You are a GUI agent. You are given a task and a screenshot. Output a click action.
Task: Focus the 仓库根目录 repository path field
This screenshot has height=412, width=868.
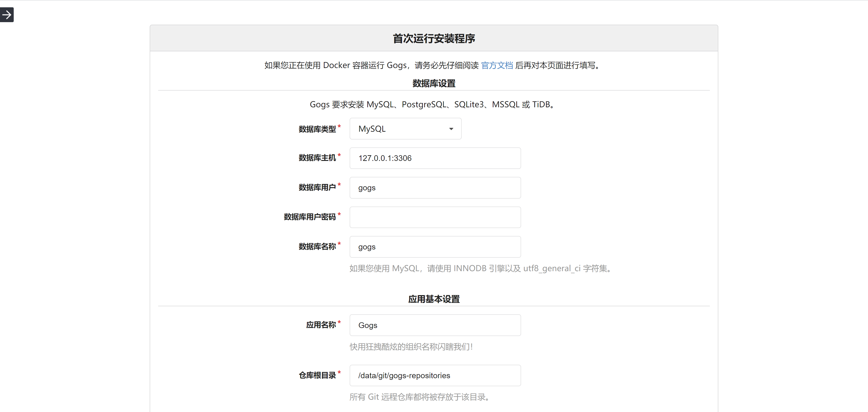point(435,376)
